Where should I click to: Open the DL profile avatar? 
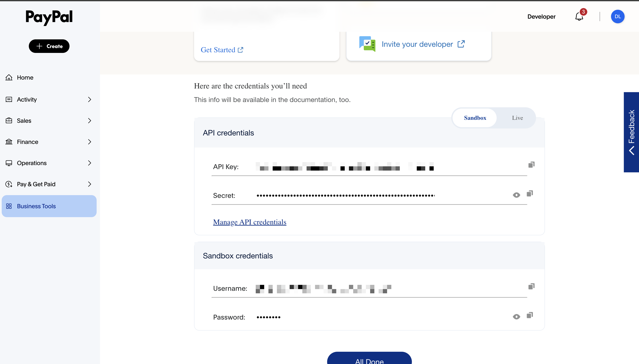coord(618,17)
